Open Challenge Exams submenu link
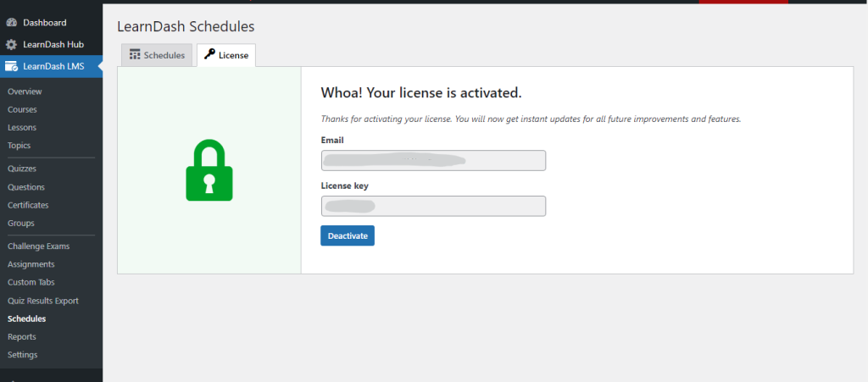 pos(39,246)
